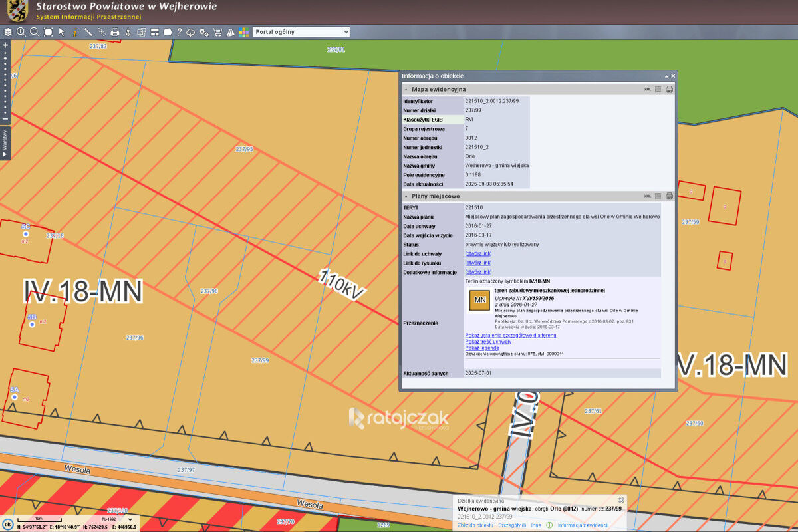798x532 pixels.
Task: Open the map layers icon in toolbar
Action: 8,32
